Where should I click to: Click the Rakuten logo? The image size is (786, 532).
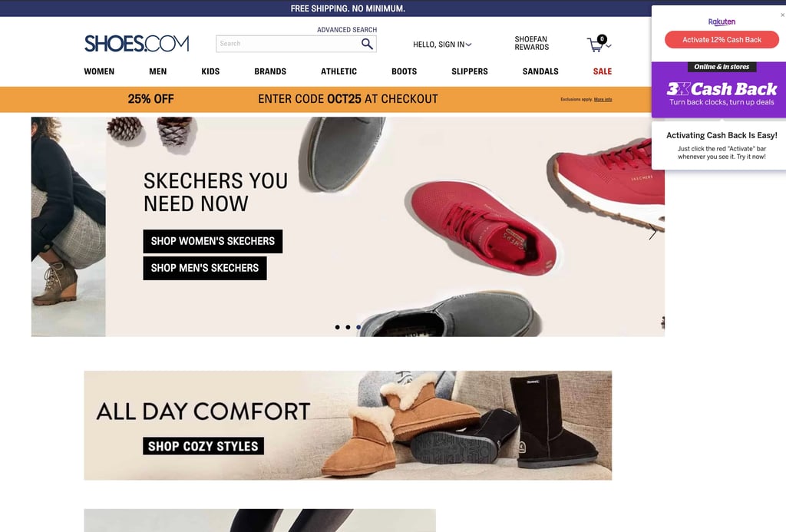click(722, 21)
